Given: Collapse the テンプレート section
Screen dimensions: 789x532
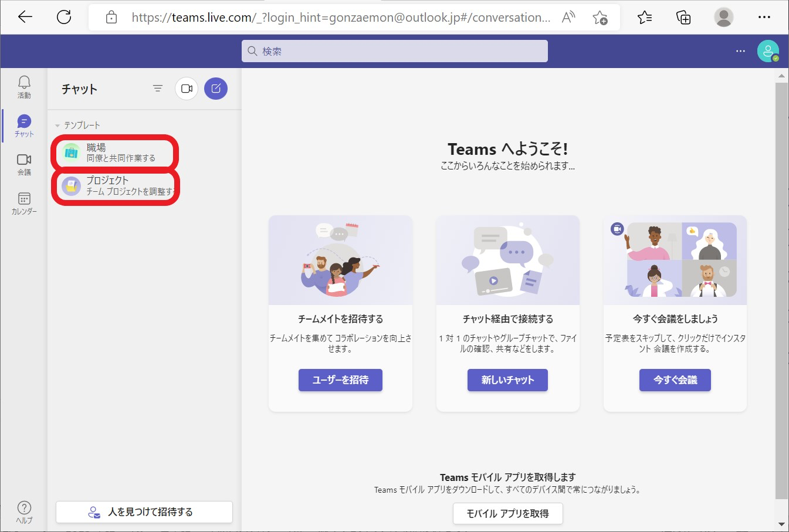Looking at the screenshot, I should point(57,126).
